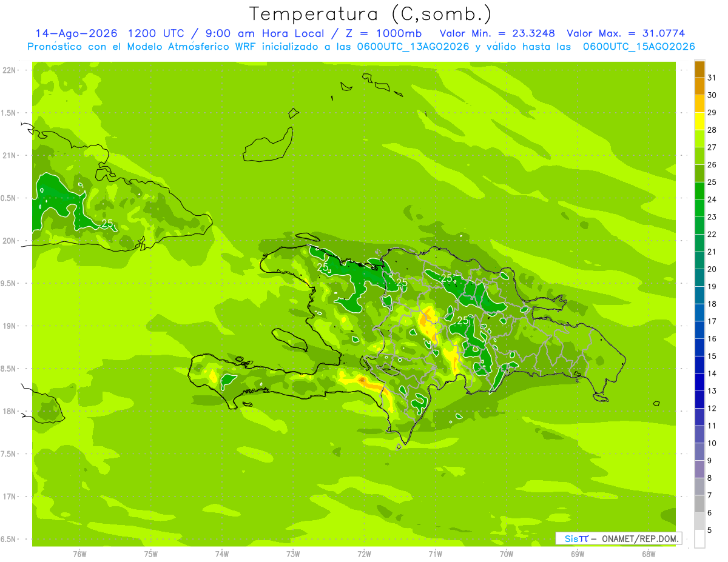Click the dark blue legend swatch between 13 and 14
The width and height of the screenshot is (728, 562).
point(699,383)
